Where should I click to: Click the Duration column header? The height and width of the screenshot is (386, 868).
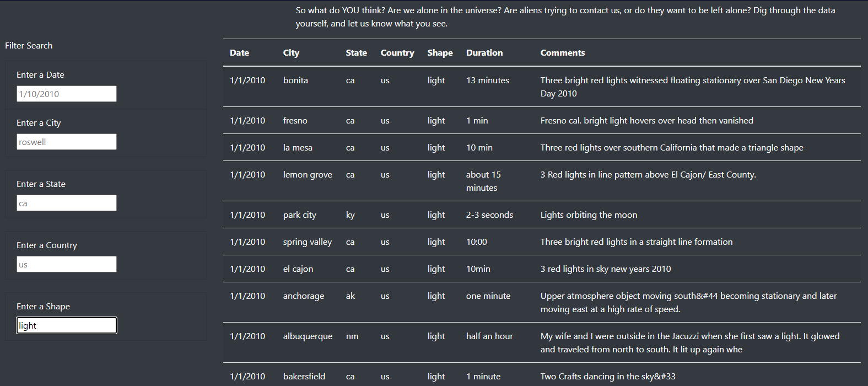click(484, 52)
